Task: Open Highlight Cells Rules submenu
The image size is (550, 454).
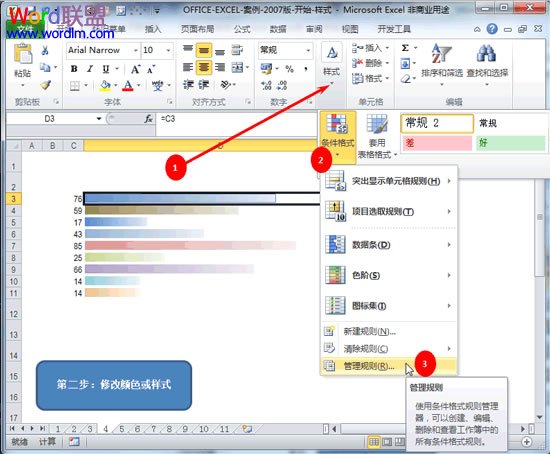Action: click(x=389, y=181)
